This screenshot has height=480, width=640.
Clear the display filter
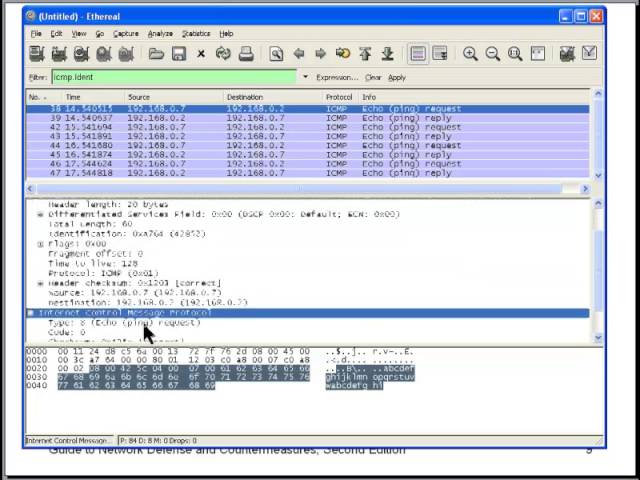pos(373,78)
